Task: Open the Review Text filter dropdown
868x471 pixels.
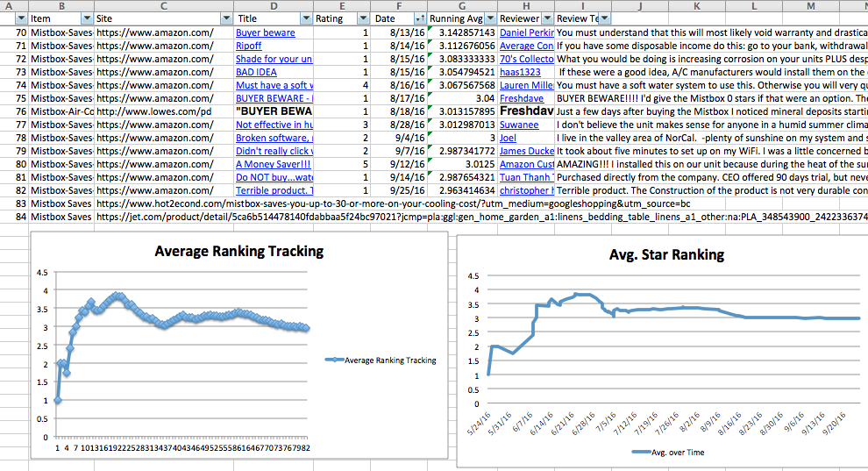Action: click(604, 18)
